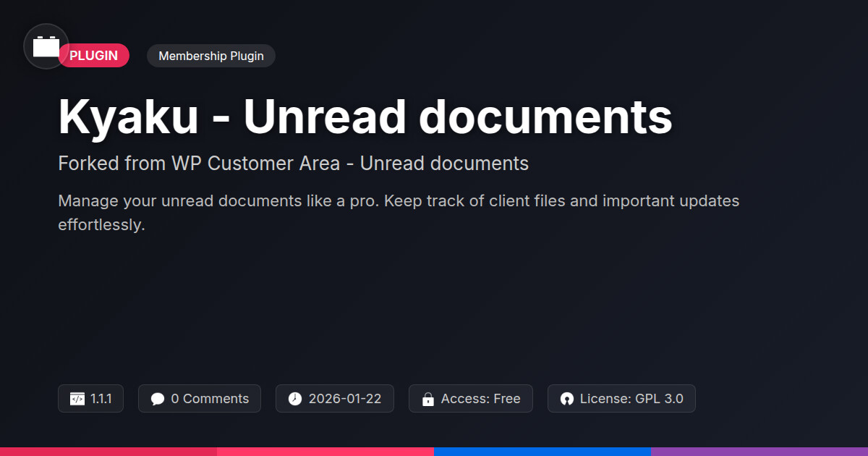Click the plugin description paragraph
This screenshot has height=456, width=868.
[x=398, y=212]
